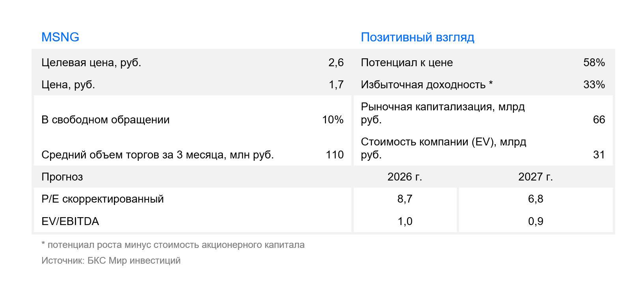This screenshot has width=644, height=281.
Task: Click the Позитивный взгляд heading
Action: (418, 37)
